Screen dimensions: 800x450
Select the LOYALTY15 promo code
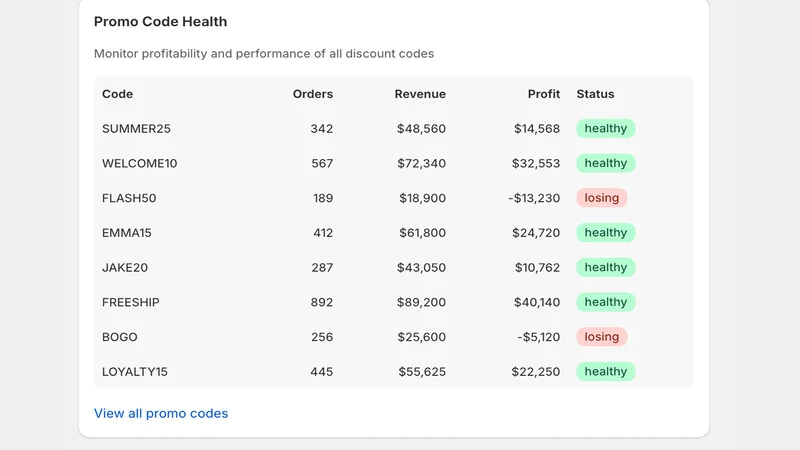pyautogui.click(x=135, y=371)
